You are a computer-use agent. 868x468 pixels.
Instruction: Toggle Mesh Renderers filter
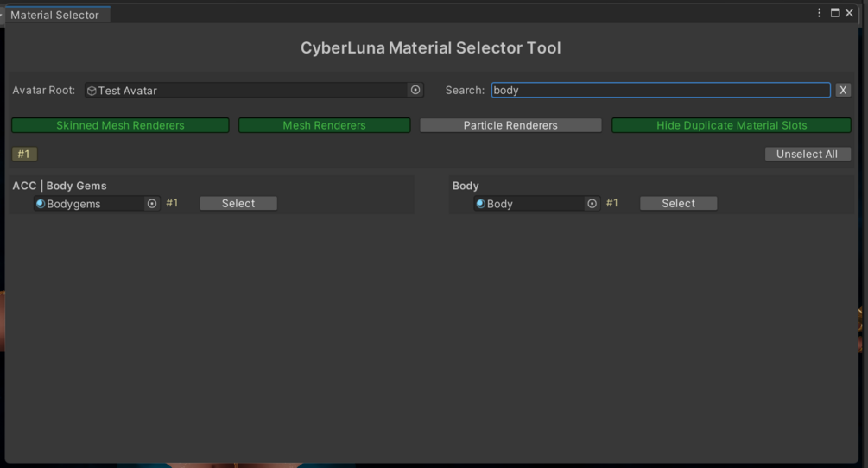[325, 125]
